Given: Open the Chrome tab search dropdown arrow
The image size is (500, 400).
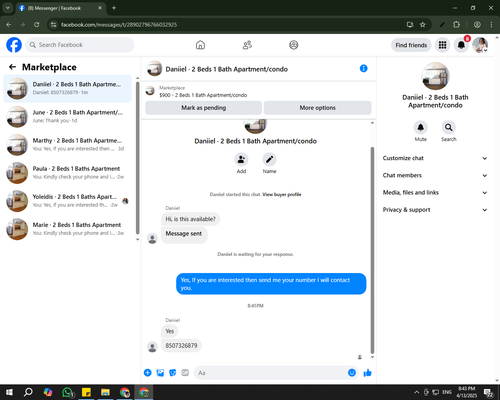Looking at the screenshot, I should tap(8, 8).
